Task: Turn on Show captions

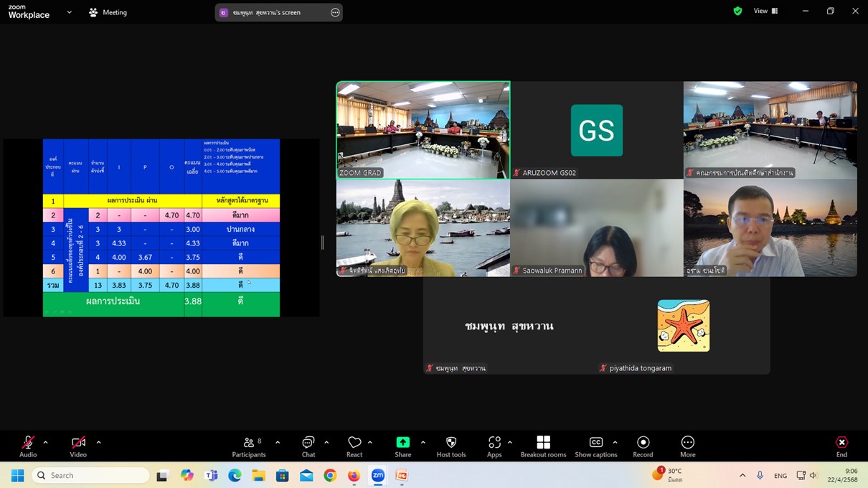Action: pyautogui.click(x=596, y=446)
